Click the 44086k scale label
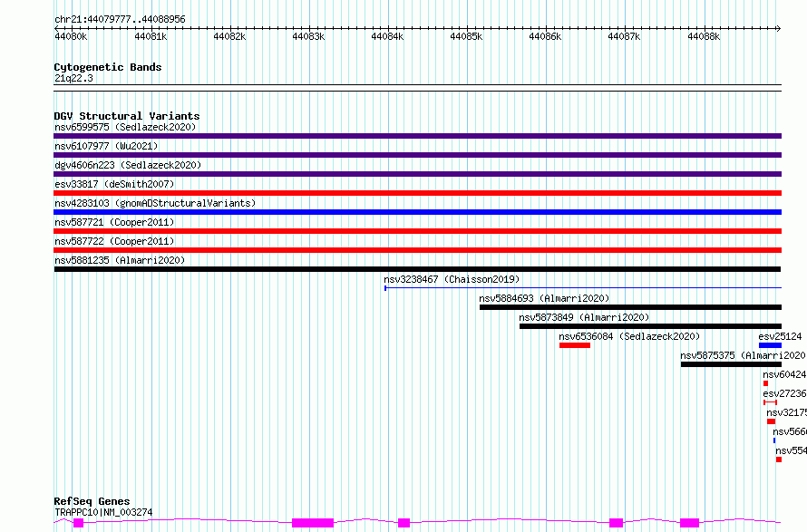807x532 pixels. [545, 36]
